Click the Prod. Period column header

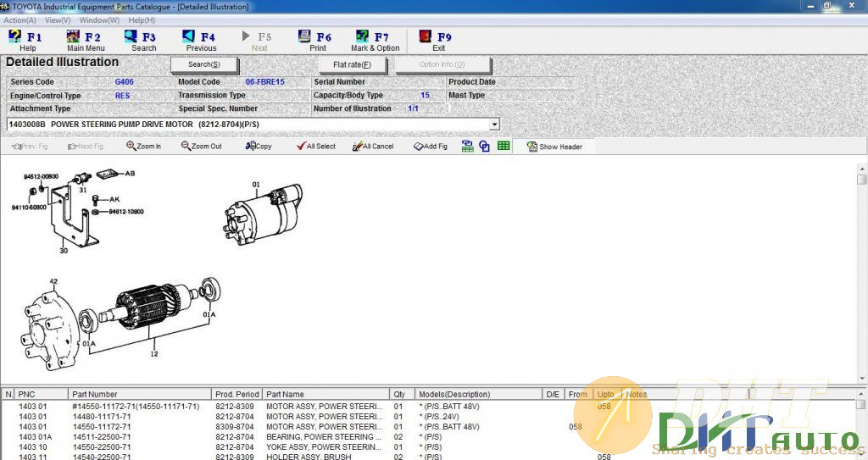(237, 394)
